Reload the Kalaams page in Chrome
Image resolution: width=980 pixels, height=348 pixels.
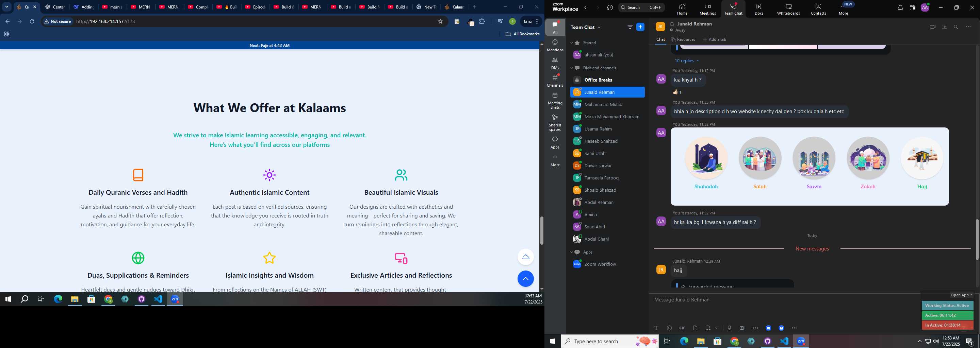(x=32, y=22)
